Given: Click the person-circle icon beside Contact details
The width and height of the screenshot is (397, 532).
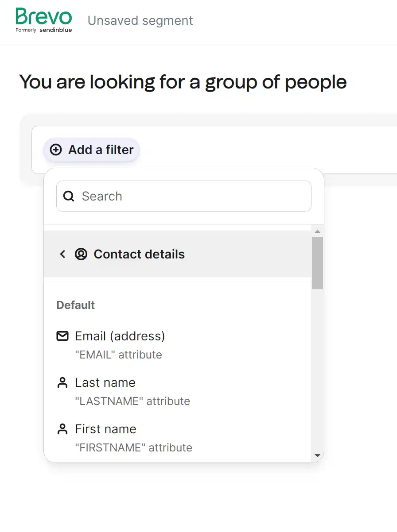Looking at the screenshot, I should [x=81, y=254].
